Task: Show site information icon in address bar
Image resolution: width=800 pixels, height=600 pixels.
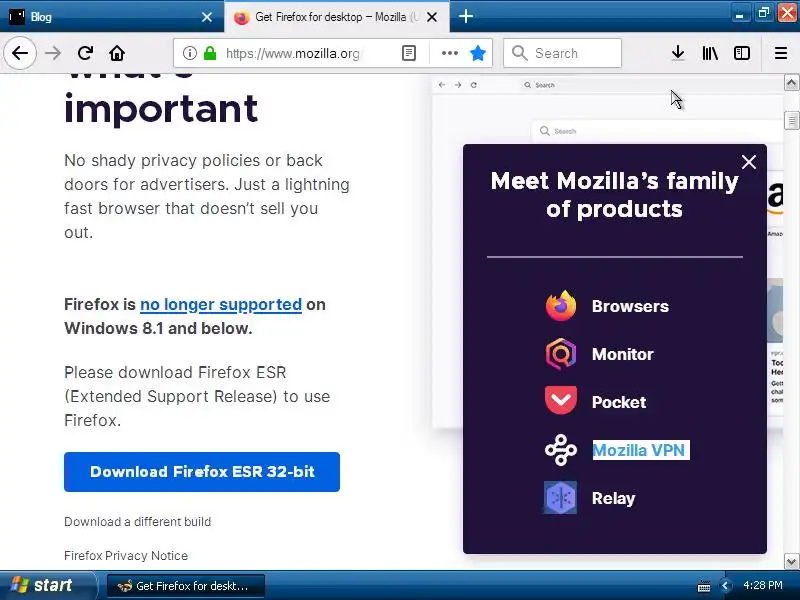Action: 189,53
